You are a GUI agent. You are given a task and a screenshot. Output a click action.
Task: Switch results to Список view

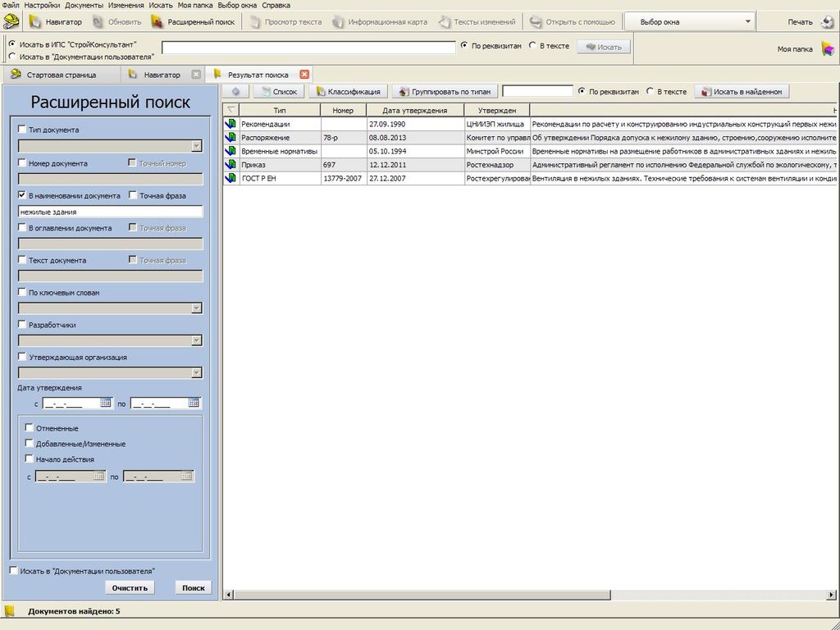click(279, 92)
